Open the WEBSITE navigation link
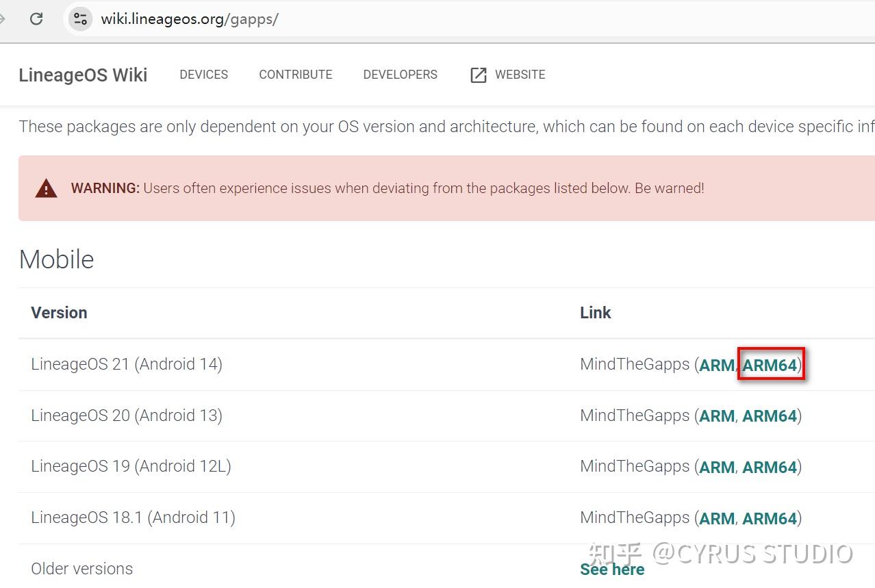 (520, 75)
